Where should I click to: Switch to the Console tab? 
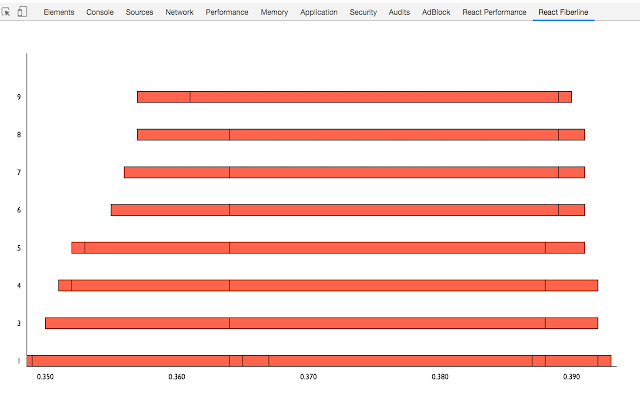tap(100, 12)
